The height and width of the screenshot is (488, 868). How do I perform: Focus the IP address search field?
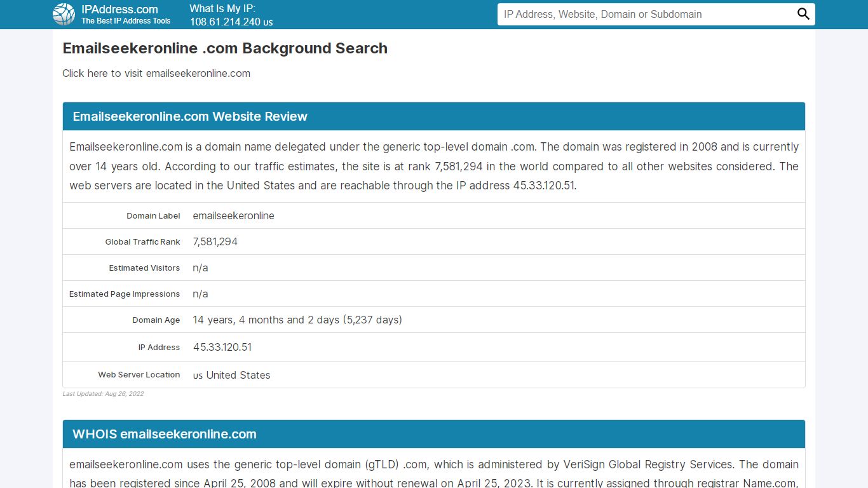click(644, 14)
